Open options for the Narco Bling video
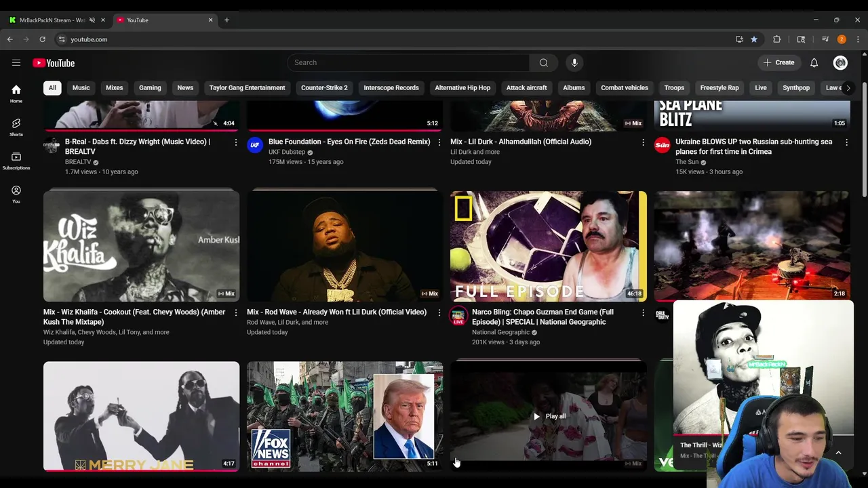Image resolution: width=868 pixels, height=488 pixels. [643, 312]
